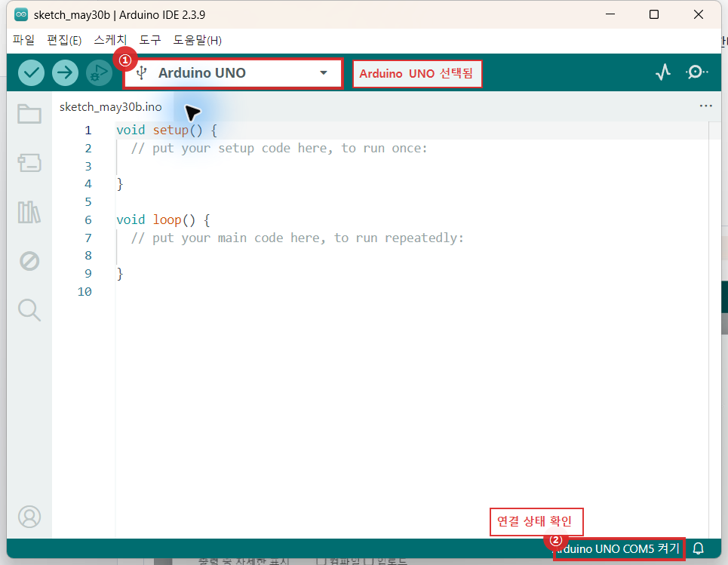Close the Arduino IDE window
This screenshot has width=728, height=565.
pyautogui.click(x=698, y=14)
